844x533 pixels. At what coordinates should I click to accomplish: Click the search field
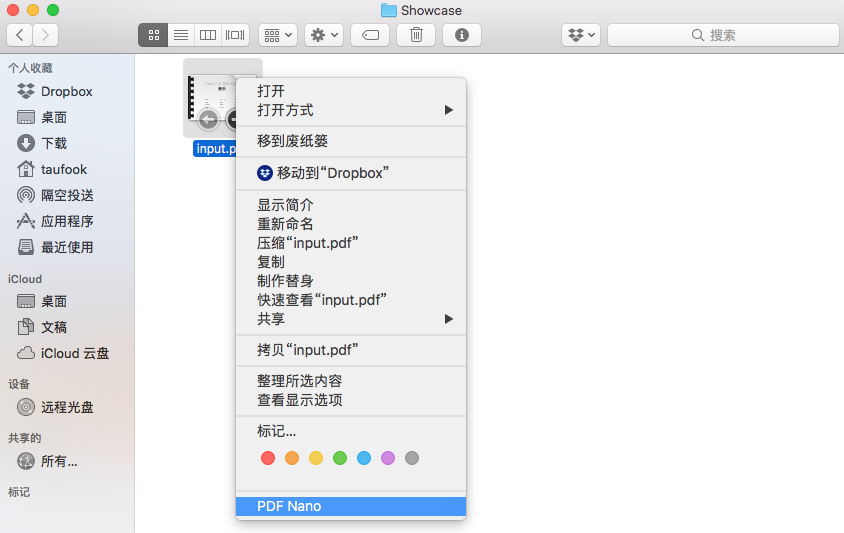tap(723, 35)
